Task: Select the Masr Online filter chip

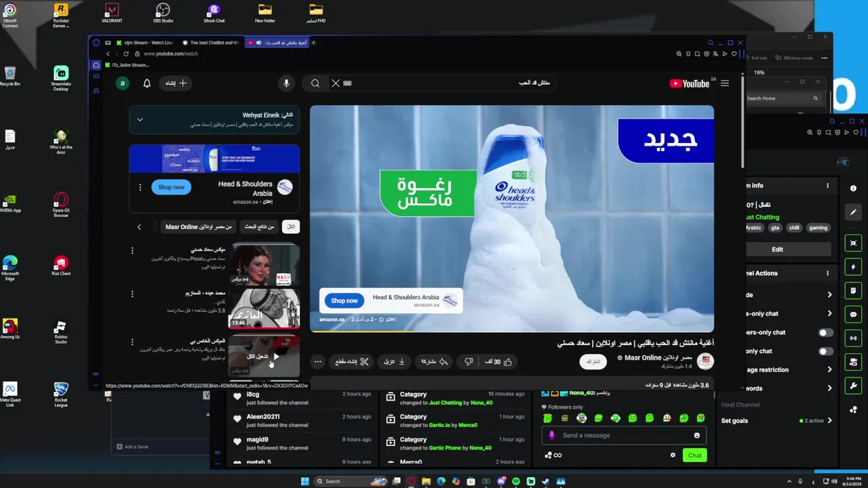Action: pyautogui.click(x=199, y=227)
